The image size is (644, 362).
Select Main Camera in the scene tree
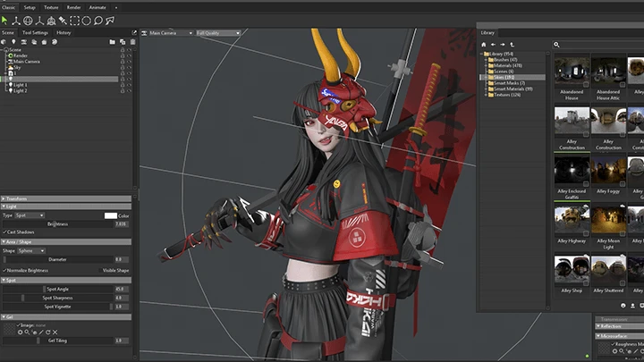click(x=27, y=62)
